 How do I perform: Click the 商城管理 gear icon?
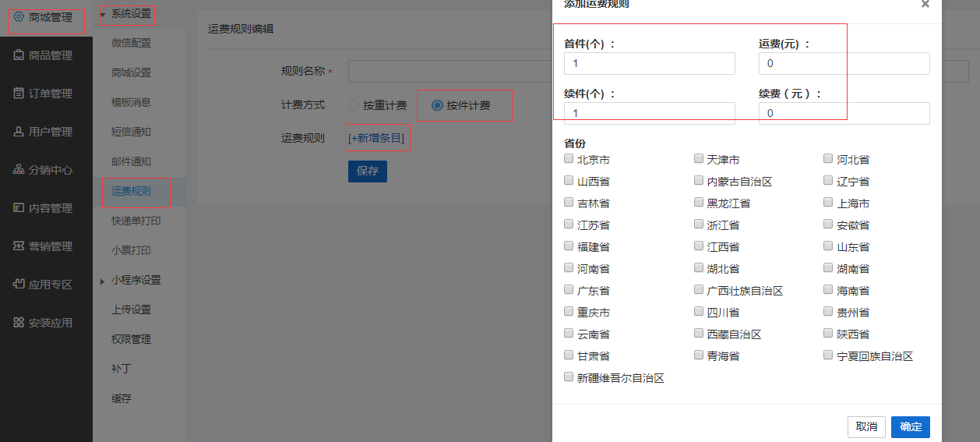19,16
